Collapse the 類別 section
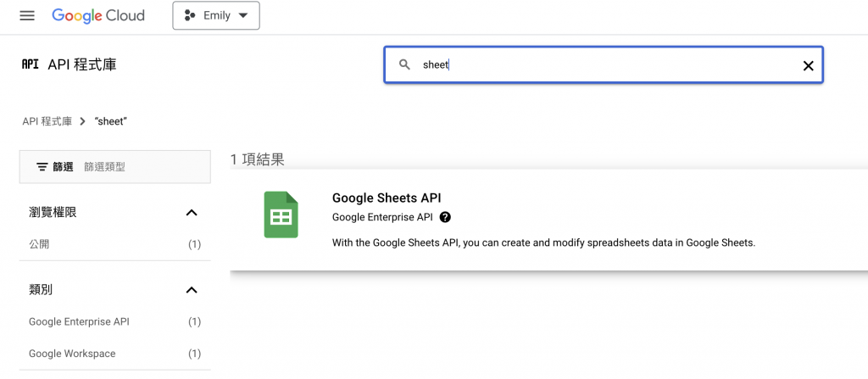Image resolution: width=868 pixels, height=379 pixels. [x=192, y=290]
